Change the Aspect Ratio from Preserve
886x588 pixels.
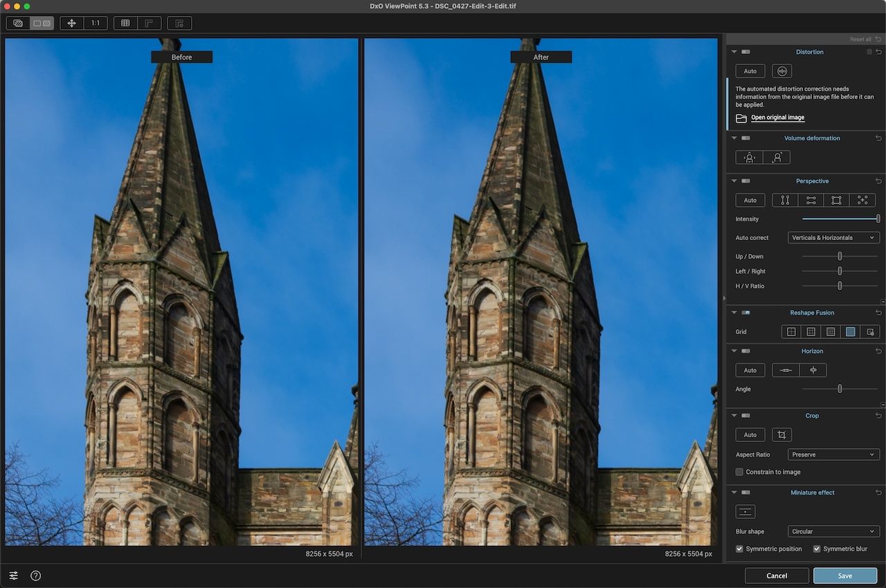pyautogui.click(x=833, y=454)
